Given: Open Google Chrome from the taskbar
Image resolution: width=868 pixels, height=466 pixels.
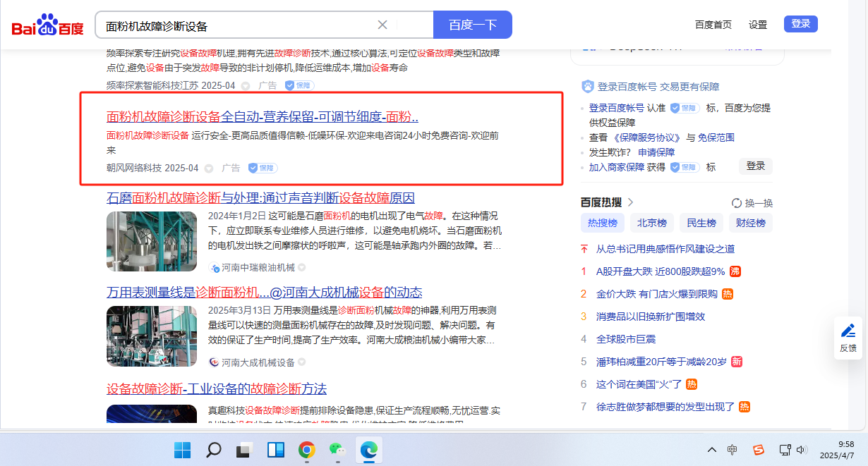Looking at the screenshot, I should 306,449.
